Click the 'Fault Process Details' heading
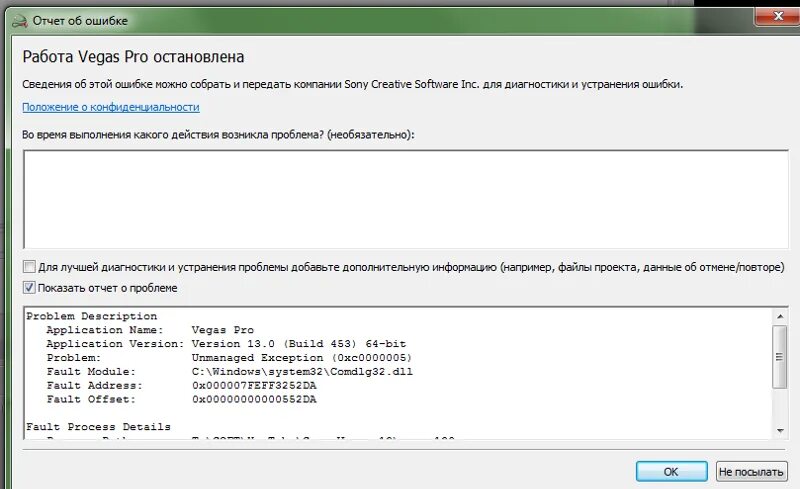 [98, 427]
